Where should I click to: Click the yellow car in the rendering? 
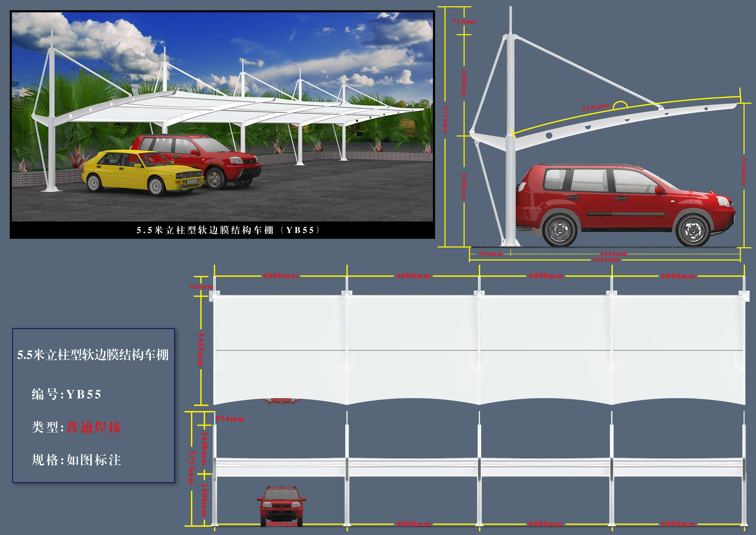142,173
